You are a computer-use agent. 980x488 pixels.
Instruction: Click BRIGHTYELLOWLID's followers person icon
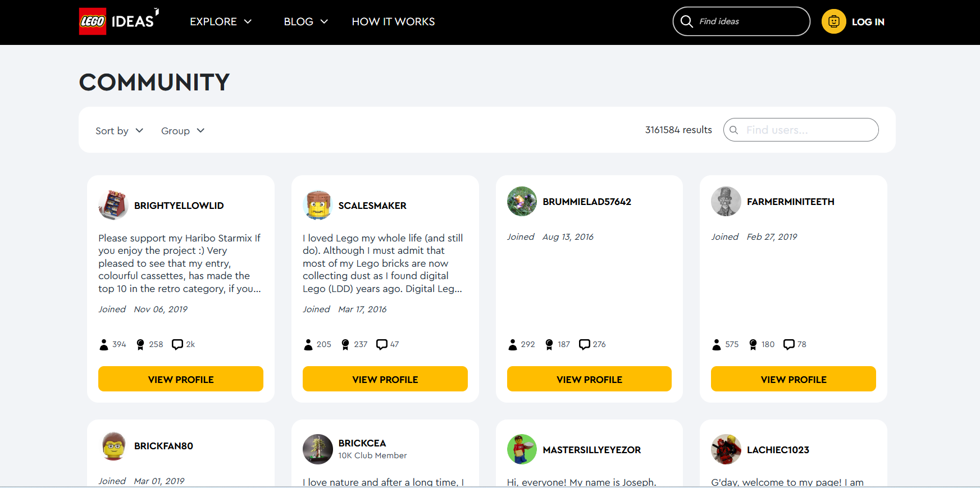click(x=104, y=344)
